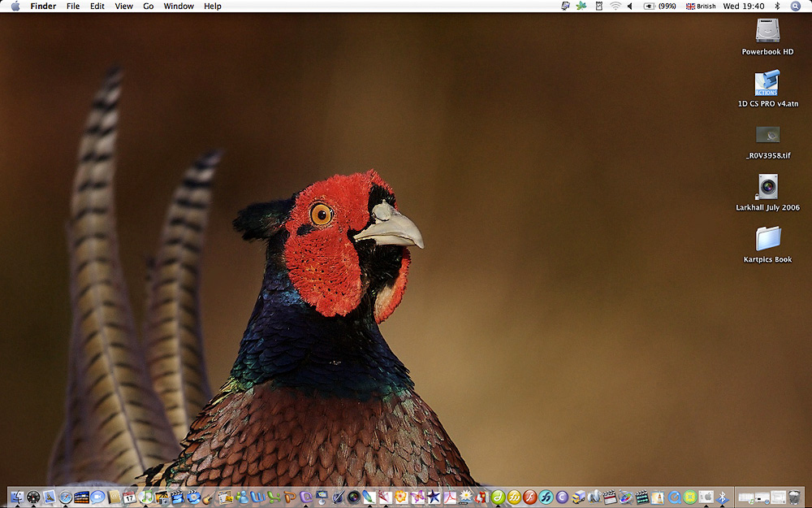Launch Motion from the Dock
Image resolution: width=812 pixels, height=508 pixels.
click(x=626, y=497)
